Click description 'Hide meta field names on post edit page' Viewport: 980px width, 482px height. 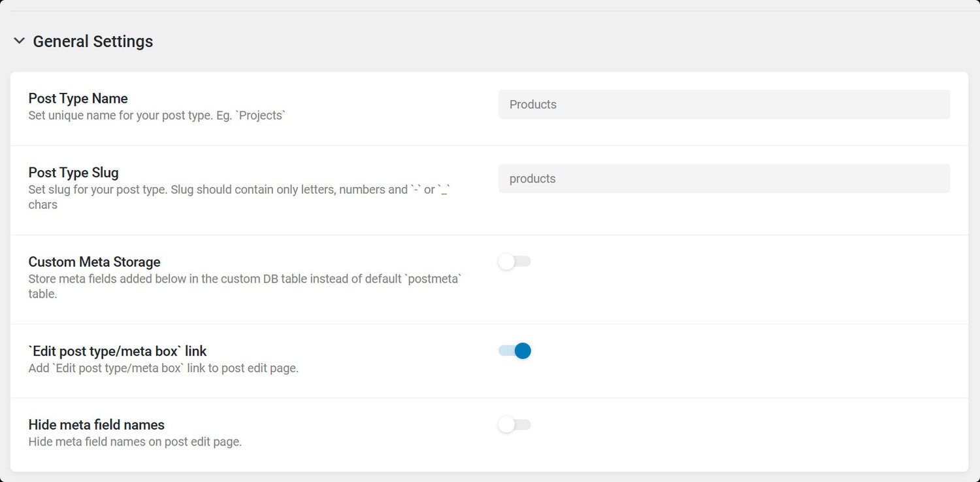135,442
